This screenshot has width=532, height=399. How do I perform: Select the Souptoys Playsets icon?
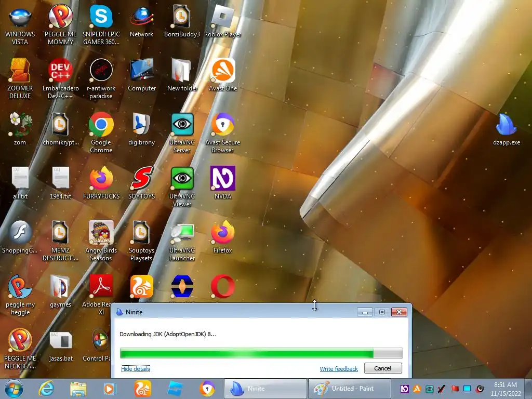[141, 241]
